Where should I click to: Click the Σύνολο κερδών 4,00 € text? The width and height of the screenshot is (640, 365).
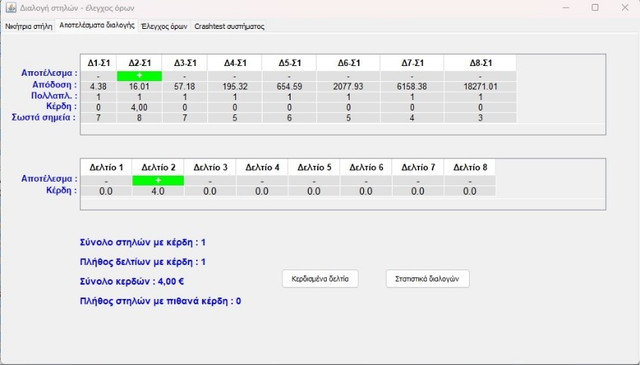click(132, 281)
